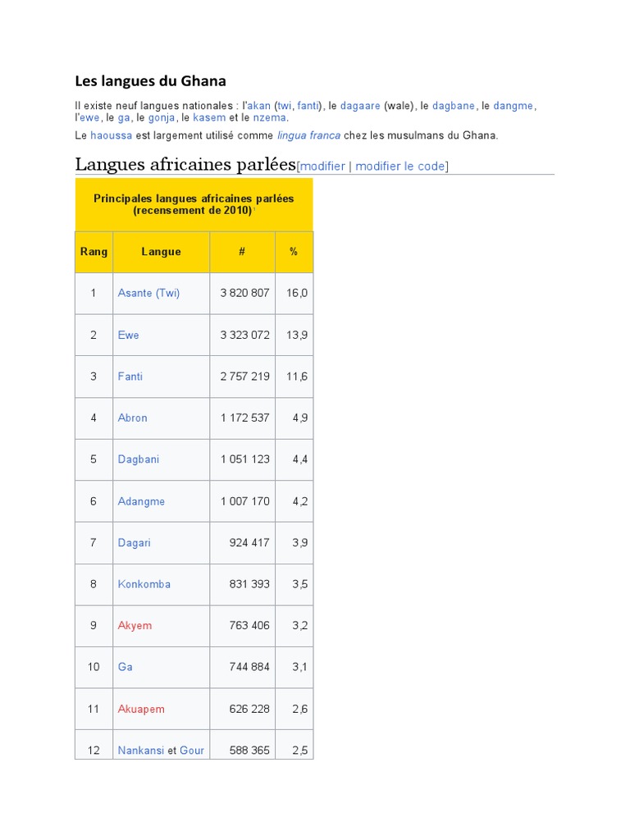Open the dagaare language link
Viewport: 630px width, 840px height.
click(x=360, y=106)
